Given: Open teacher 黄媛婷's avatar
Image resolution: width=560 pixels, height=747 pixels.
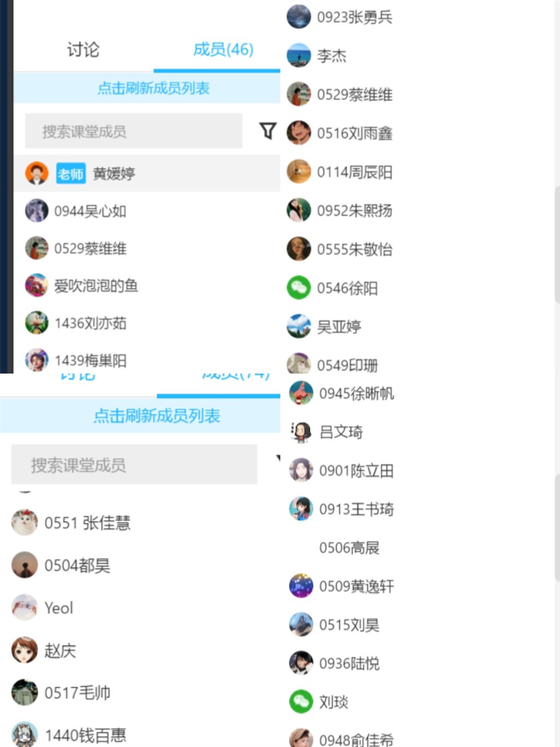Looking at the screenshot, I should pos(37,173).
